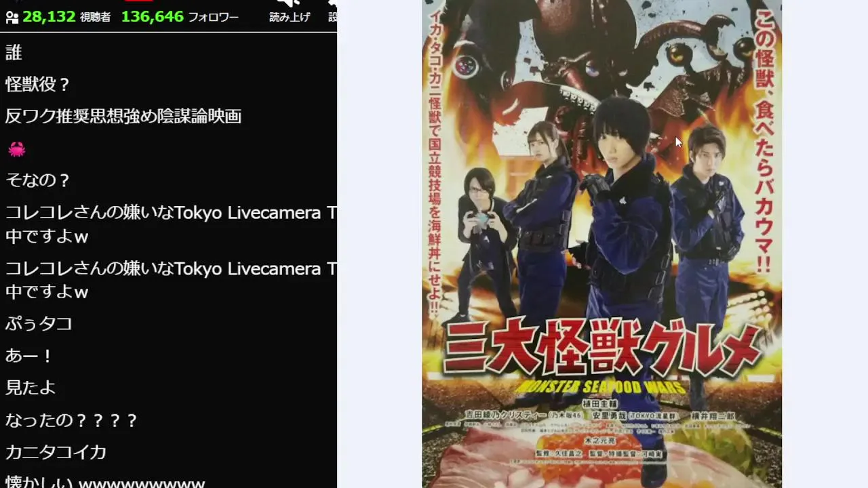Click the chat comment ぷぅタコ

pyautogui.click(x=39, y=324)
